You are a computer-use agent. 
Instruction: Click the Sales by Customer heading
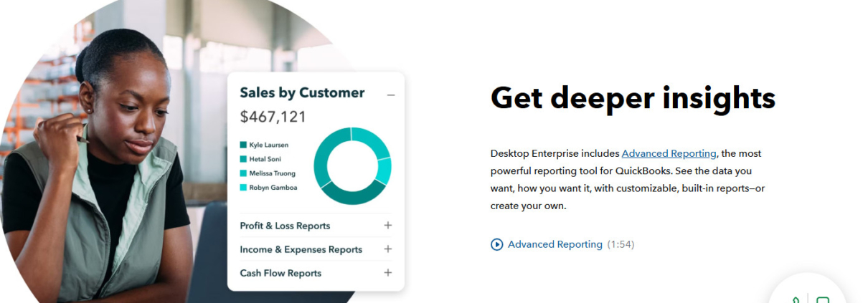(x=302, y=93)
